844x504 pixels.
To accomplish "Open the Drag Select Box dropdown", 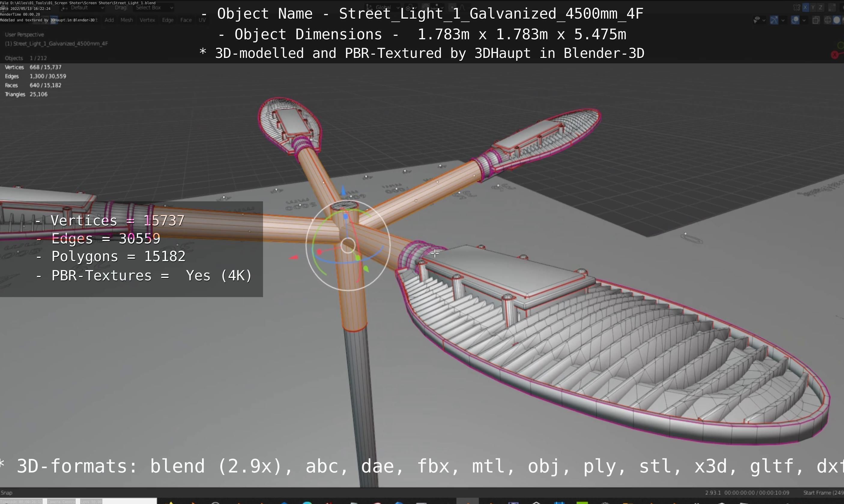I will tap(153, 8).
